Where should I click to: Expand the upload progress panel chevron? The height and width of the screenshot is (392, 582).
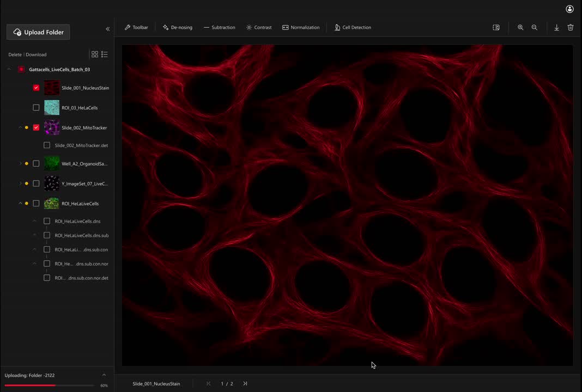click(104, 375)
